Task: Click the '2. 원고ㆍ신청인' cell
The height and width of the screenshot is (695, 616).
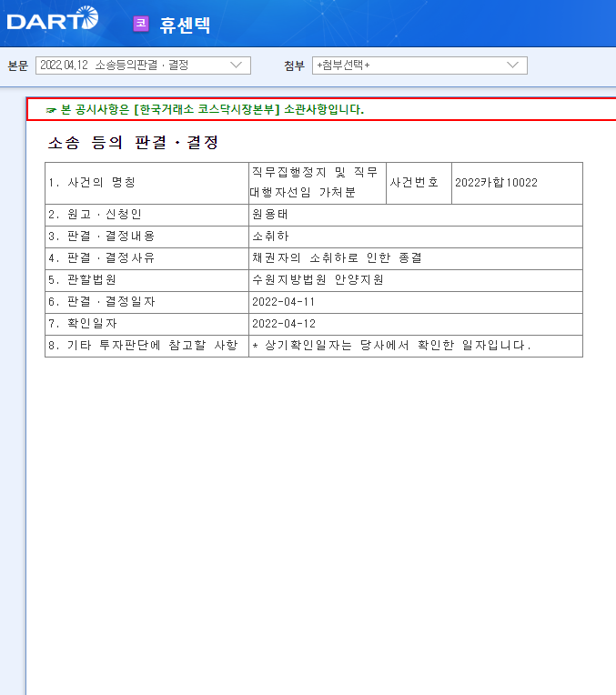Action: [x=146, y=215]
